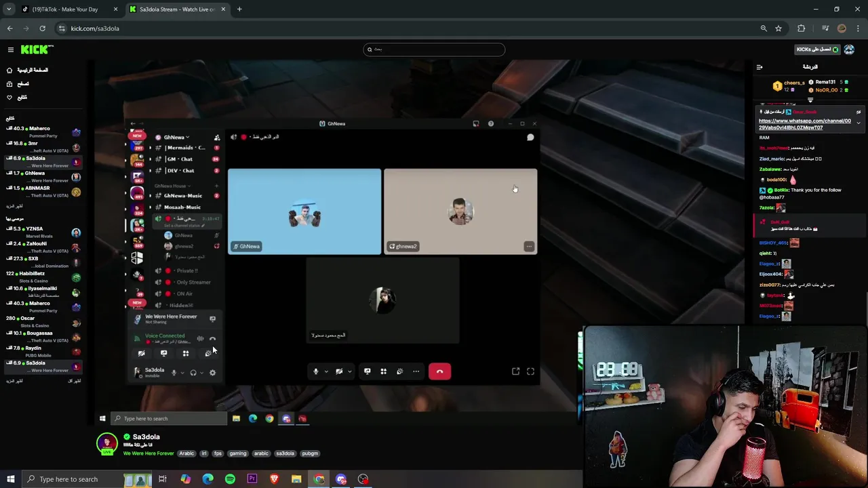Click the share screen icon beside We Were Here Forever
The image size is (868, 488).
point(212,319)
